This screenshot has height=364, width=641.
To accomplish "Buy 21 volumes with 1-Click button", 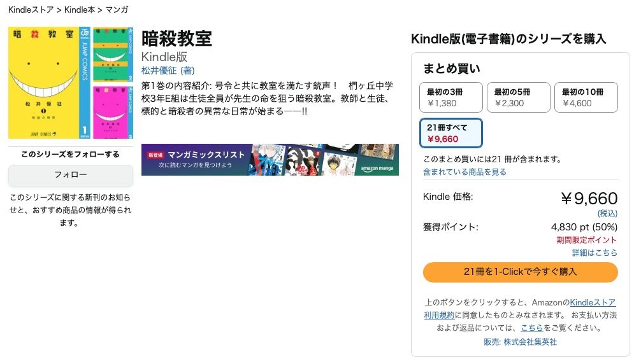I will tap(520, 272).
